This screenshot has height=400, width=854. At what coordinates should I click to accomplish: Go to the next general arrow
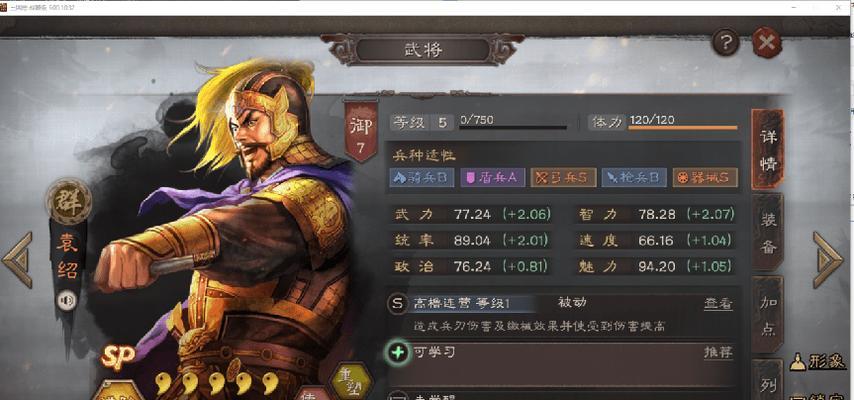click(x=828, y=259)
